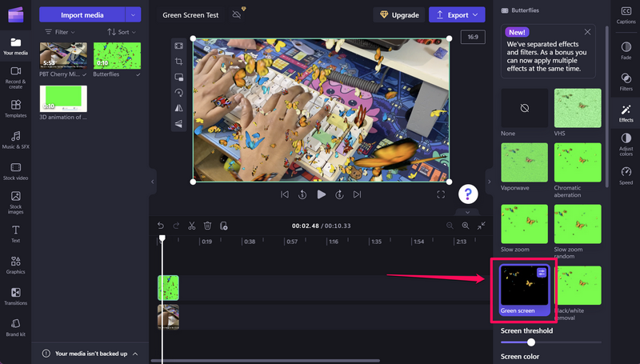The image size is (640, 364).
Task: Enter fullscreen preview mode
Action: (x=441, y=194)
